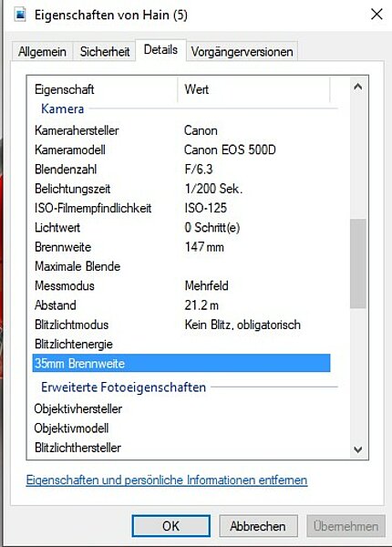
Task: Select the Kameramodell property row
Action: 181,150
